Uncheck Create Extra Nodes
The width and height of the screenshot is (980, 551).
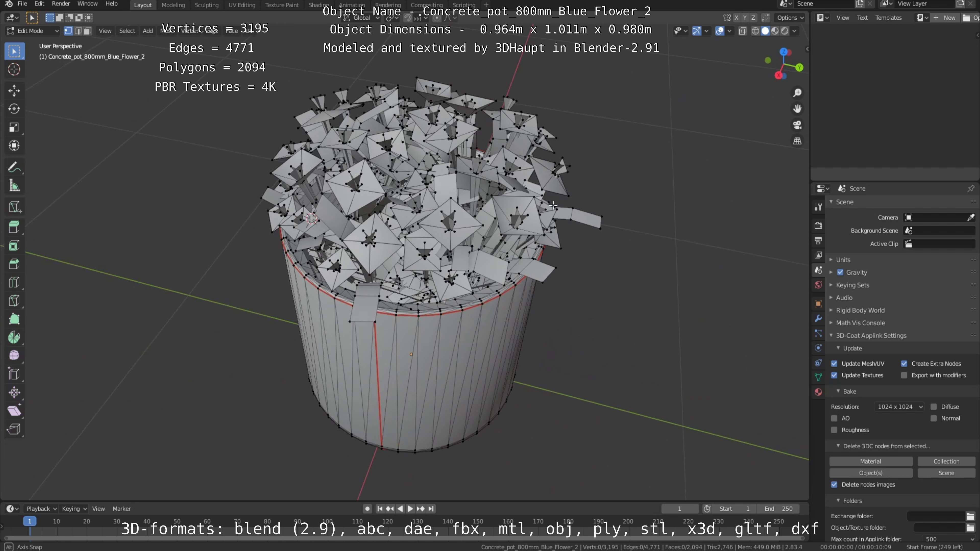click(x=904, y=364)
